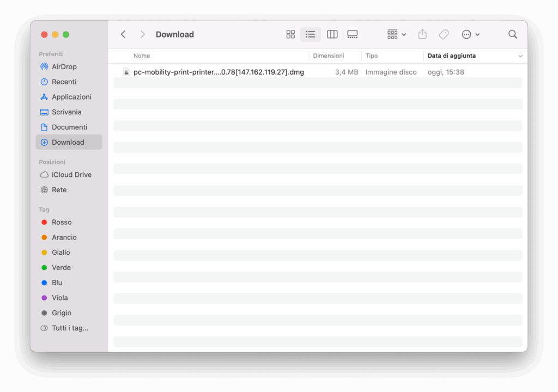This screenshot has height=392, width=558.
Task: Sort by the Dimensioni column header
Action: [x=329, y=56]
